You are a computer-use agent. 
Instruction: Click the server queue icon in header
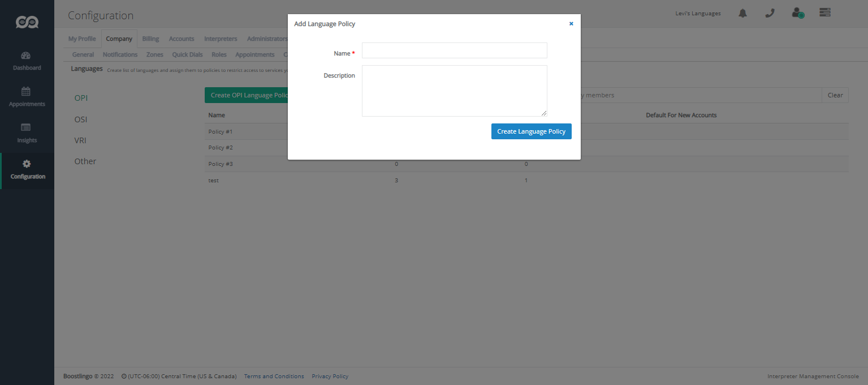(824, 12)
